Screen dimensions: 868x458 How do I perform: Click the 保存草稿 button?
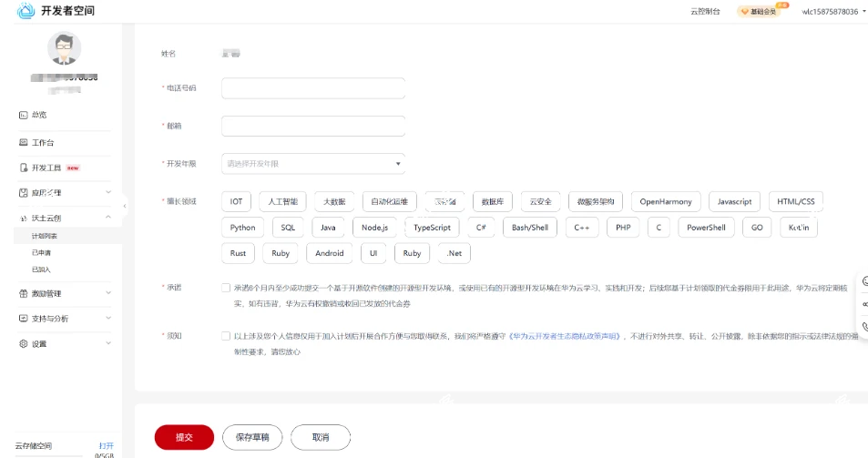point(252,438)
